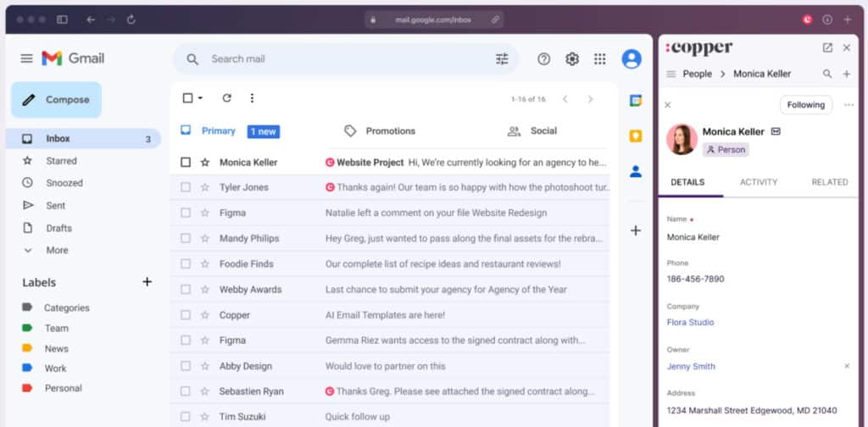The height and width of the screenshot is (427, 868).
Task: Open the Google account avatar
Action: coord(631,58)
